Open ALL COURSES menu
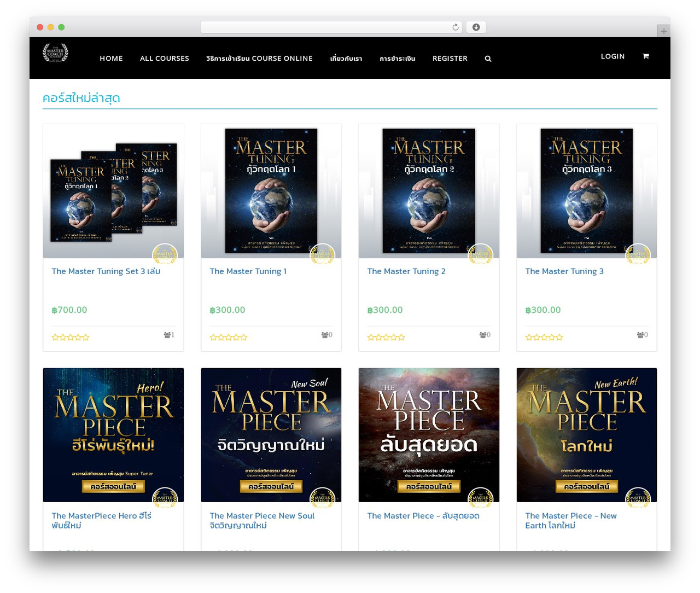 pos(165,59)
